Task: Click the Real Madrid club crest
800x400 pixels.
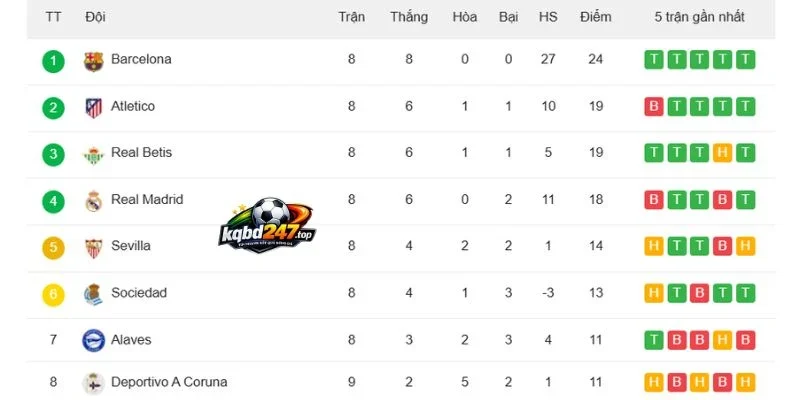Action: [94, 202]
